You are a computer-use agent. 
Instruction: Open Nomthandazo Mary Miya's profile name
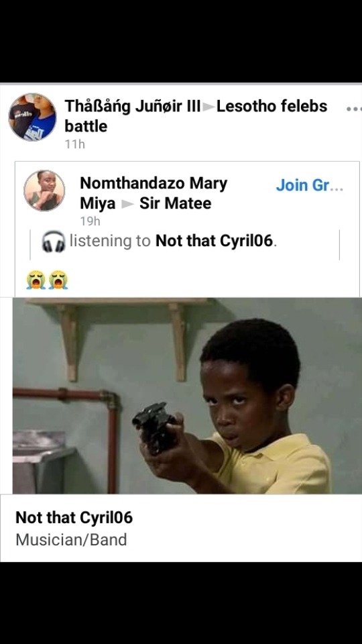(x=154, y=193)
